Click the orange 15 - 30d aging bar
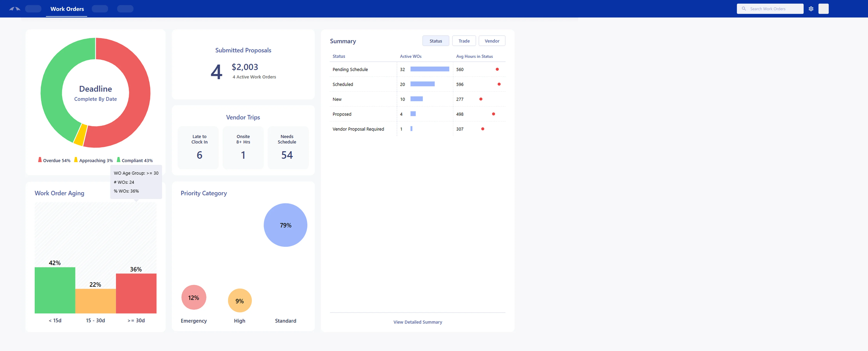The image size is (868, 351). [95, 301]
